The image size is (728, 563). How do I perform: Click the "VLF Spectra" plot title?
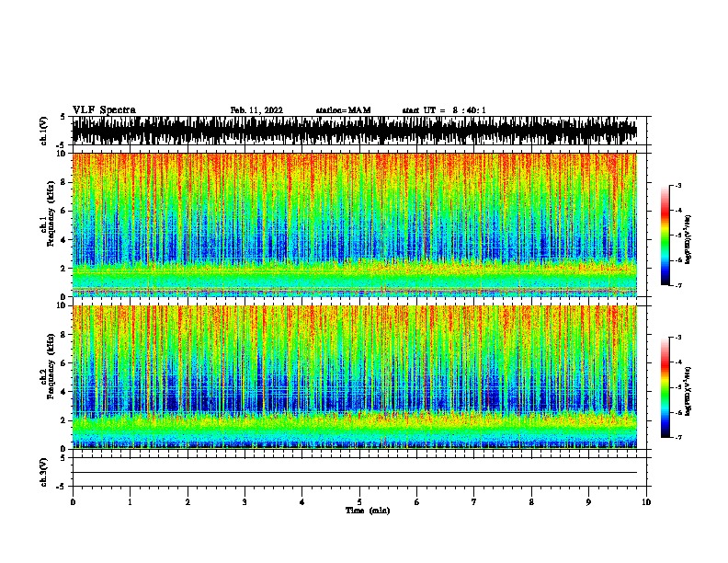104,110
